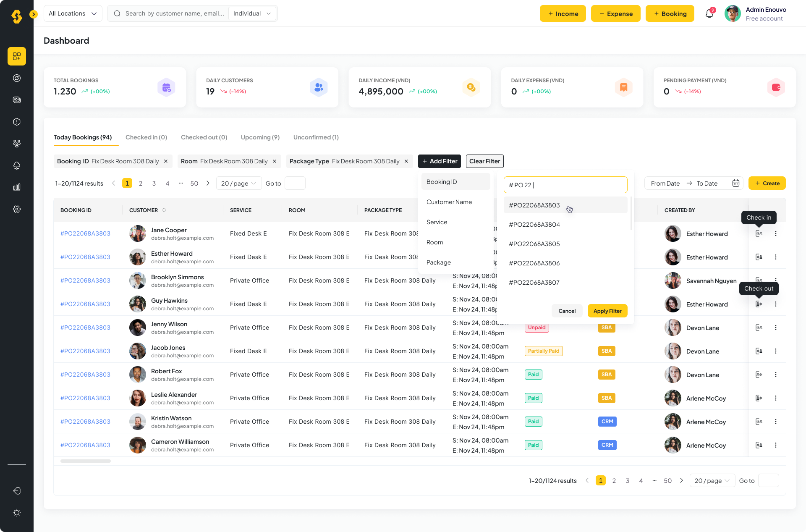Open the 20 / page dropdown
Viewport: 806px width, 532px height.
(x=238, y=183)
